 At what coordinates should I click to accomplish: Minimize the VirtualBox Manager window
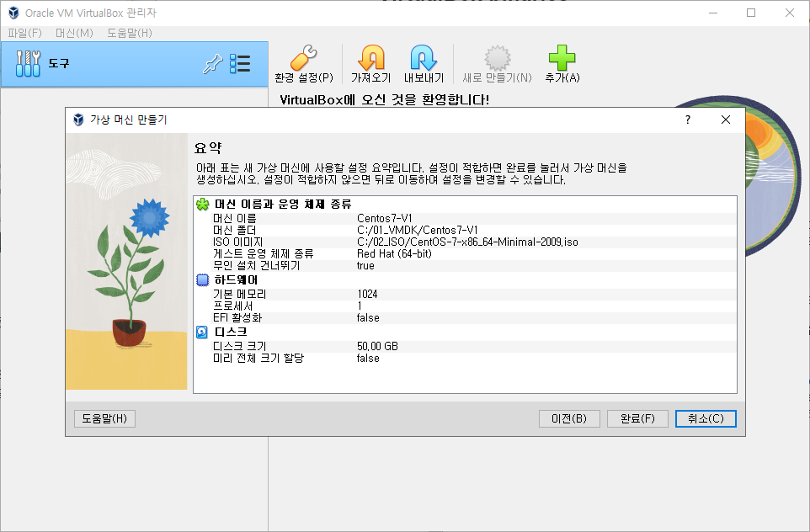(713, 13)
